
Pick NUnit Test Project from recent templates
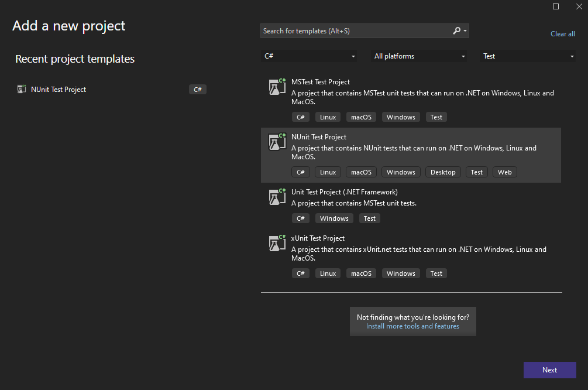pyautogui.click(x=59, y=90)
